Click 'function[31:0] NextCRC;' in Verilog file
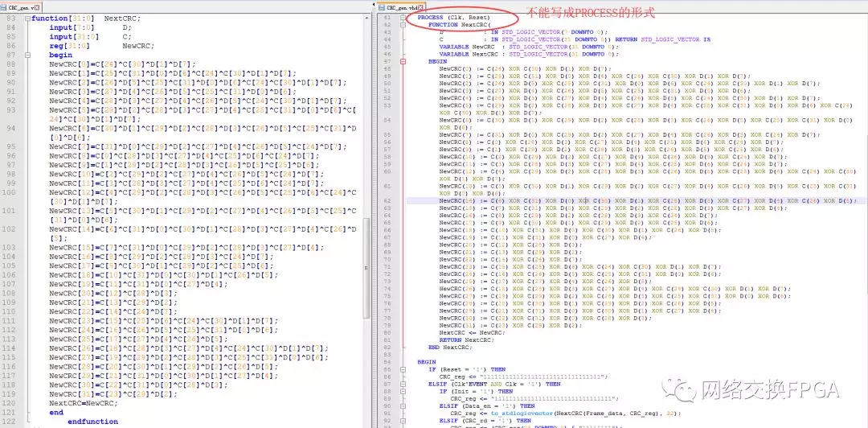Image resolution: width=868 pixels, height=428 pixels. (x=86, y=19)
